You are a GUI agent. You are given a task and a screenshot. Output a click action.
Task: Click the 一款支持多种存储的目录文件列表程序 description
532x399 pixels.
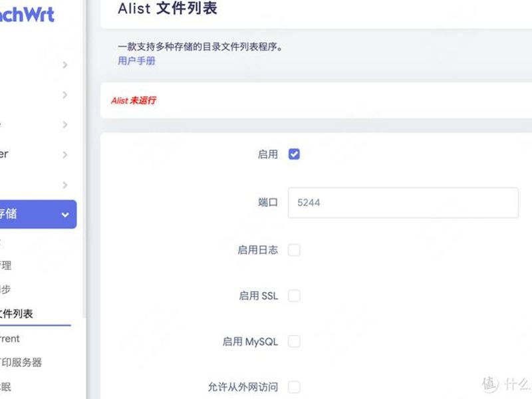(200, 47)
